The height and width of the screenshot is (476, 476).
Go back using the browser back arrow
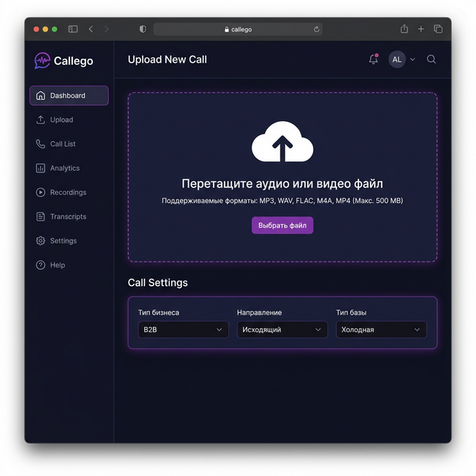[91, 29]
